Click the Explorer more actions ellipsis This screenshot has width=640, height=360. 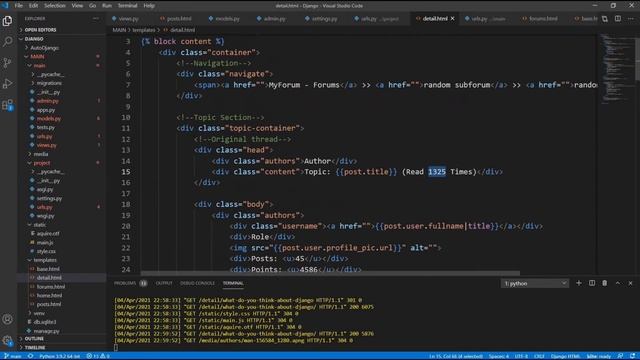click(x=96, y=18)
